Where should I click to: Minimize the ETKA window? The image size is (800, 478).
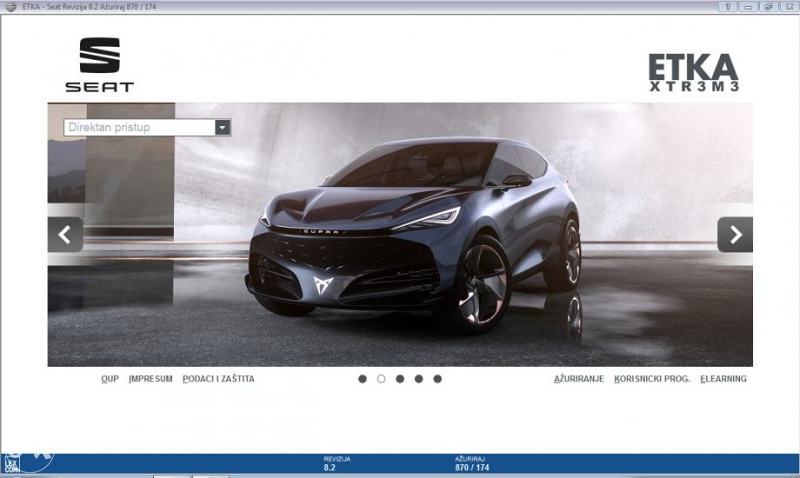[x=748, y=7]
